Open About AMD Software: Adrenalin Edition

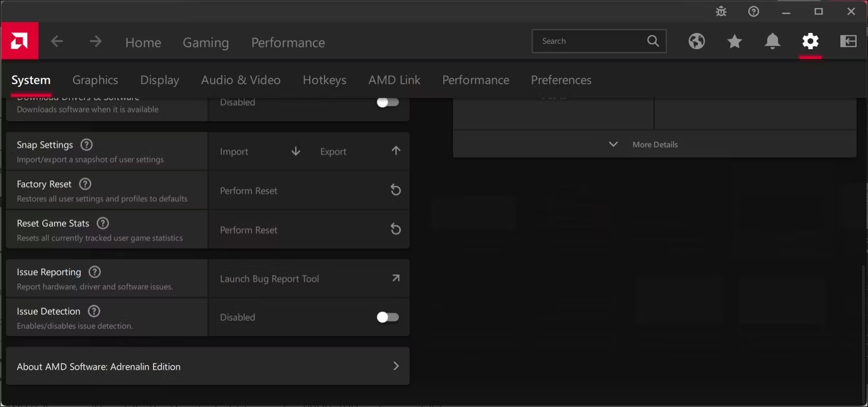point(208,366)
